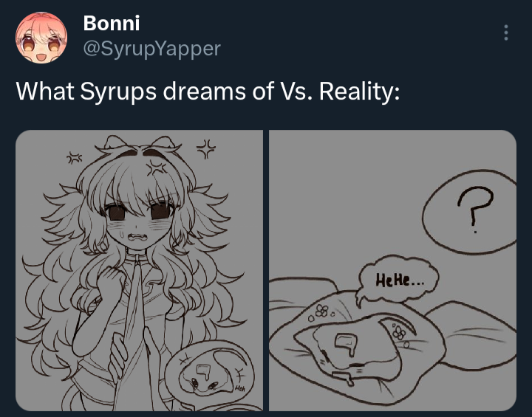Click the small "Heh" text in left drawing
Viewport: 532px width, 417px height.
(239, 387)
